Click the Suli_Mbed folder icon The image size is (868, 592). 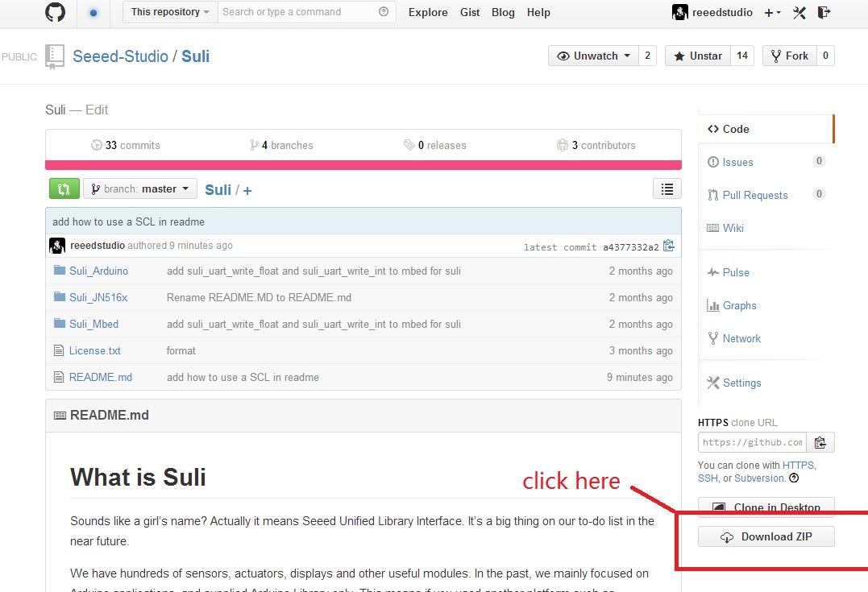[60, 323]
